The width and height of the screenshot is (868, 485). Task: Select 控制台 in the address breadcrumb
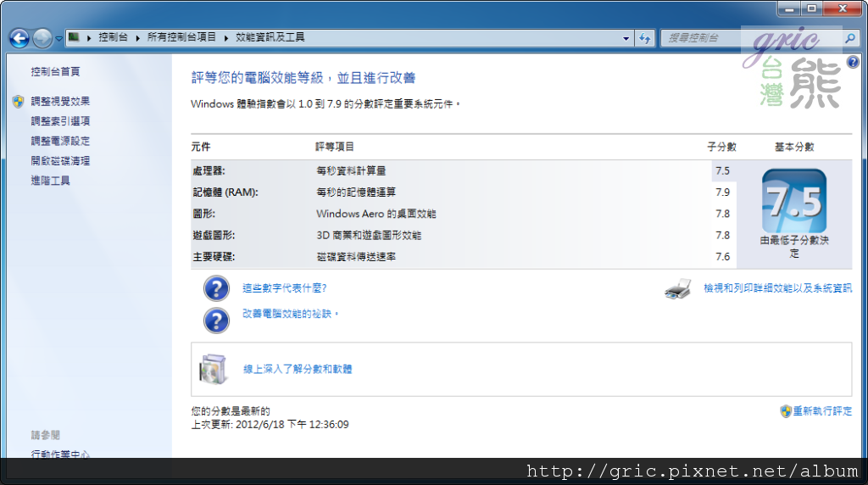[113, 37]
